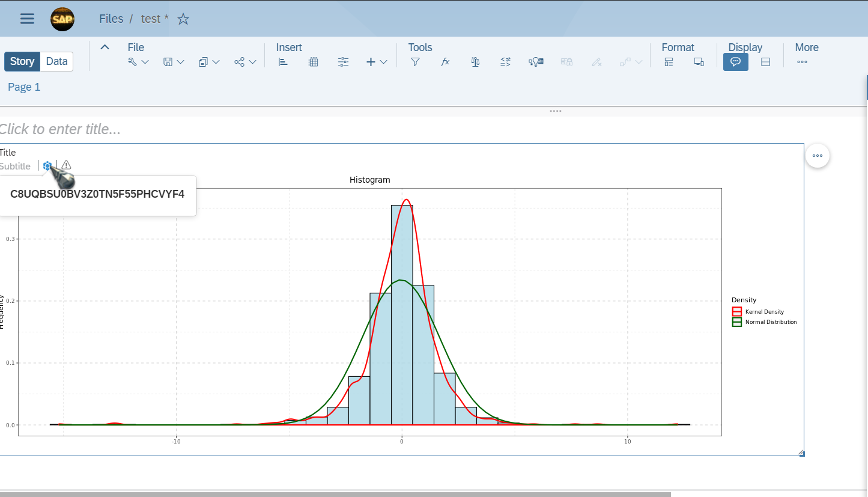Image resolution: width=868 pixels, height=497 pixels.
Task: Expand the plus add dropdown arrow
Action: 383,62
